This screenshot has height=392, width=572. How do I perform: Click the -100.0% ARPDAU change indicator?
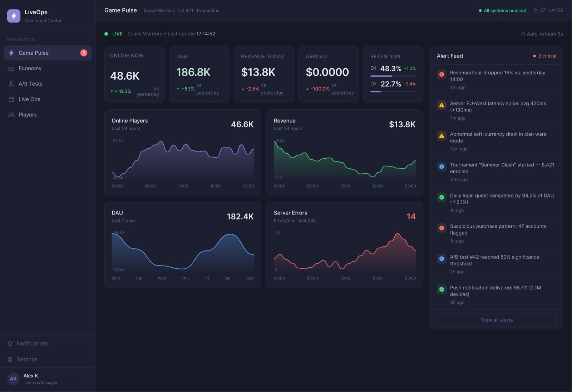[318, 89]
